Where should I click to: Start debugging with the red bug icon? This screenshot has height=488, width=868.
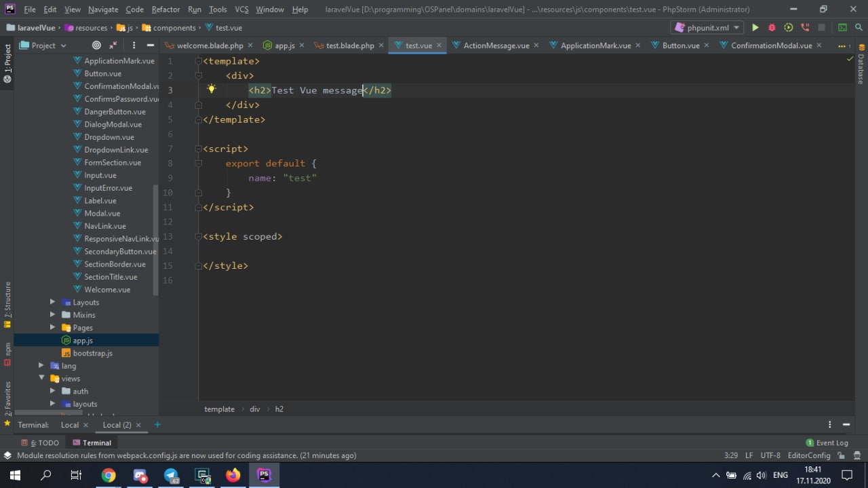772,28
